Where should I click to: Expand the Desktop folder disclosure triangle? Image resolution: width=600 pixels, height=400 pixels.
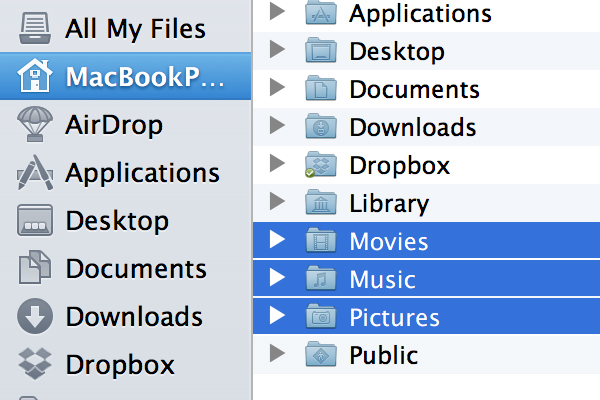pyautogui.click(x=277, y=49)
